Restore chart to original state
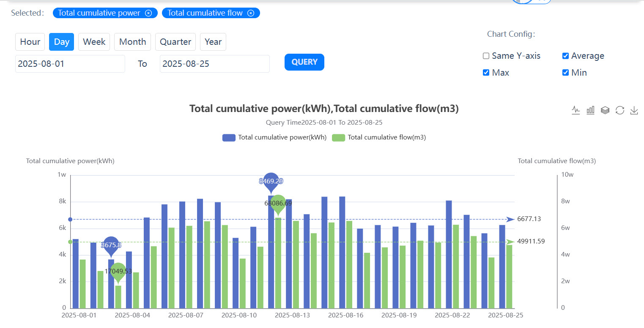 coord(620,110)
